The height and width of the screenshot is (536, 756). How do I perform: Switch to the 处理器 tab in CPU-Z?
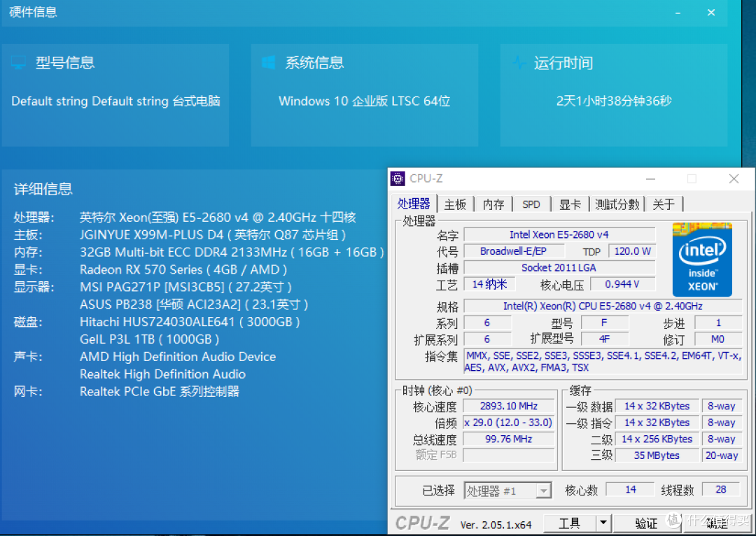[x=414, y=204]
